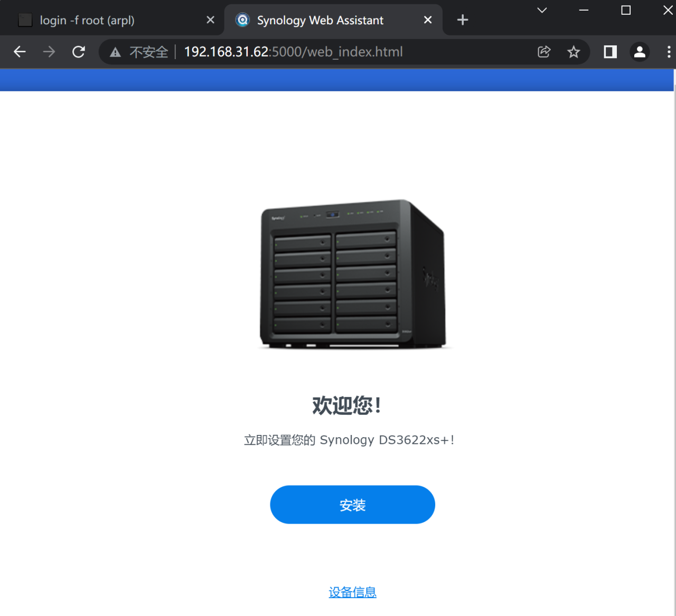676x616 pixels.
Task: Select the Synology Web Assistant tab
Action: [x=320, y=20]
